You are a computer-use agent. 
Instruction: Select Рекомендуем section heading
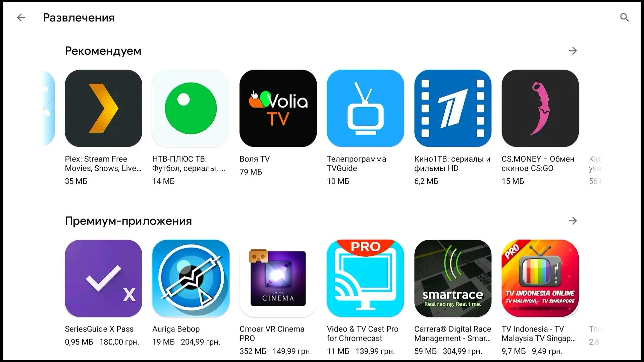(x=103, y=51)
